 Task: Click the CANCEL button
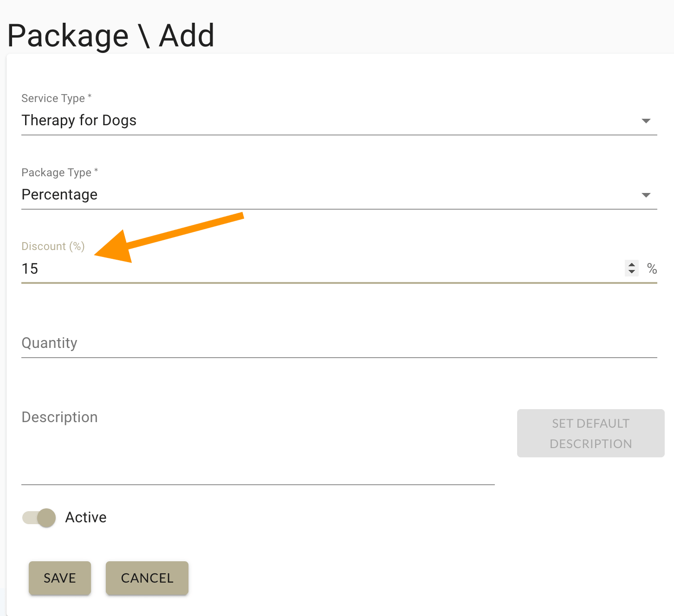(147, 578)
